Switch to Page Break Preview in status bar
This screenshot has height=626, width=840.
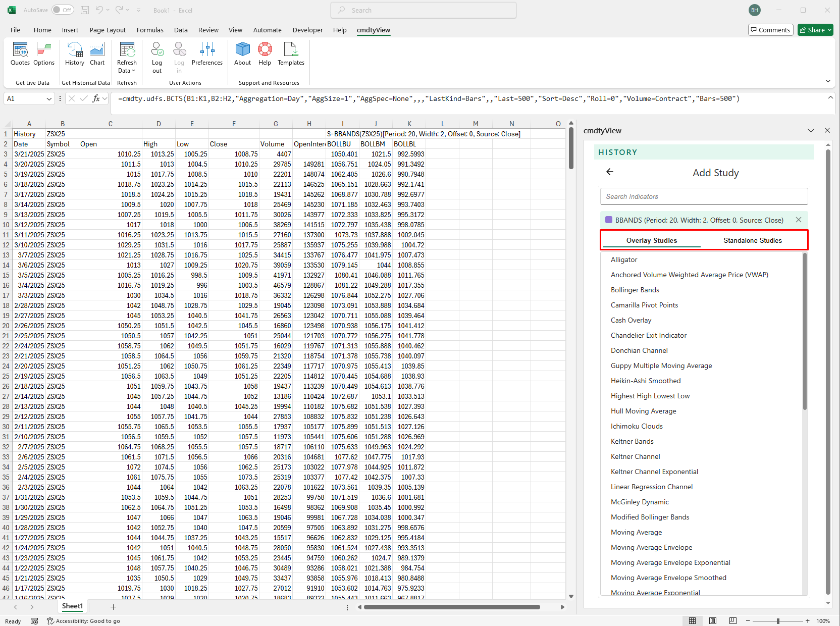pos(733,621)
